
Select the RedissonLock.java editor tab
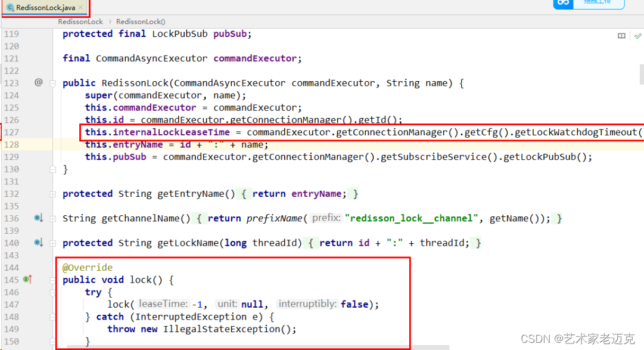45,7
